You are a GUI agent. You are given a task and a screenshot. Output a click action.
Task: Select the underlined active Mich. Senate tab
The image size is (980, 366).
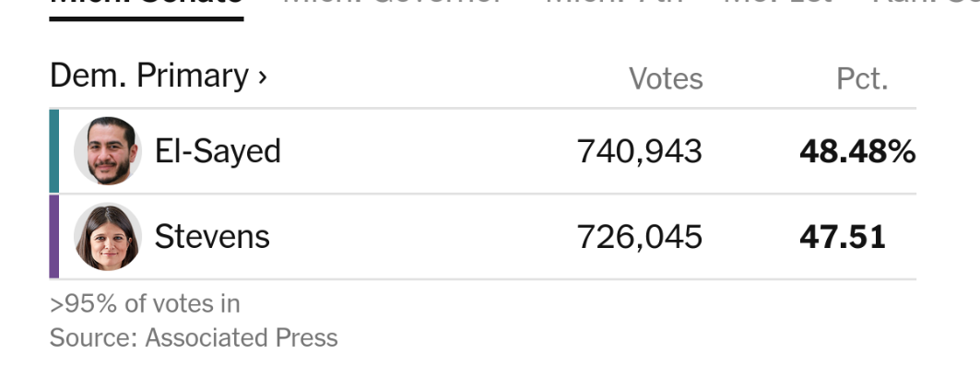click(x=147, y=7)
